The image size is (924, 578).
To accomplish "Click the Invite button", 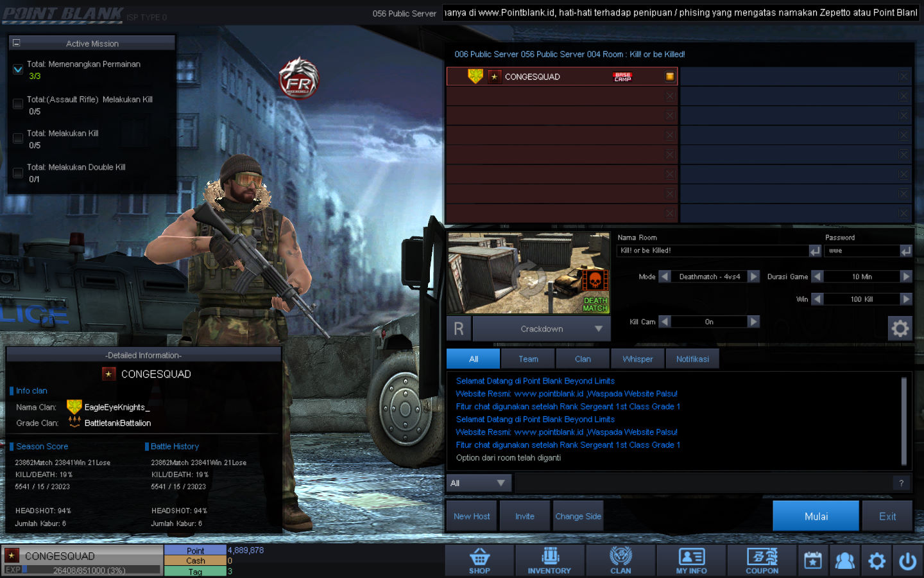I will pyautogui.click(x=525, y=516).
